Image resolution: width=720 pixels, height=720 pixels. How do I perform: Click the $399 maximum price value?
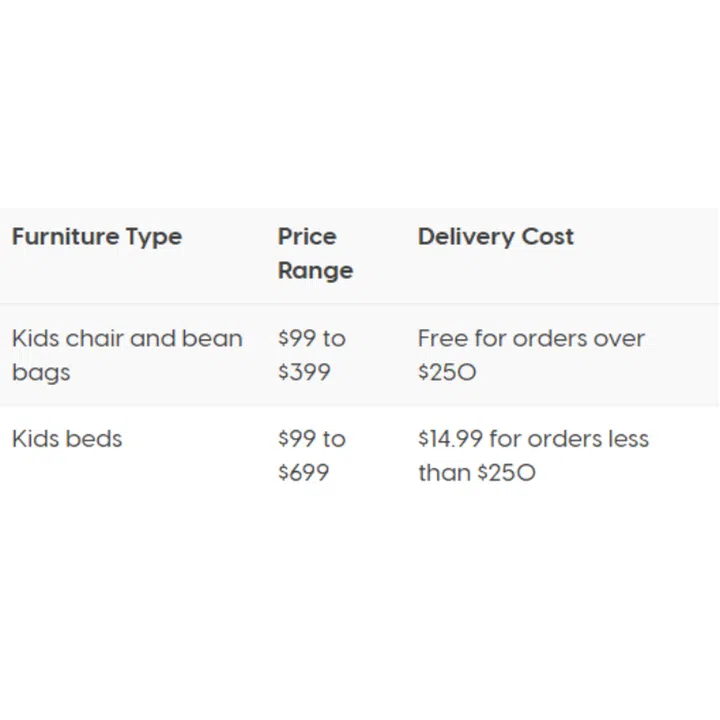pos(304,373)
